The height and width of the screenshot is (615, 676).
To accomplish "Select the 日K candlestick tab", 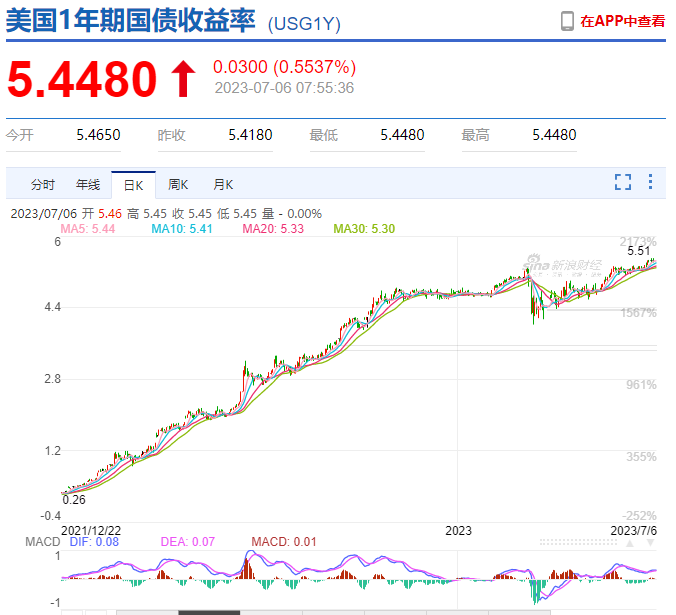I will pos(133,185).
